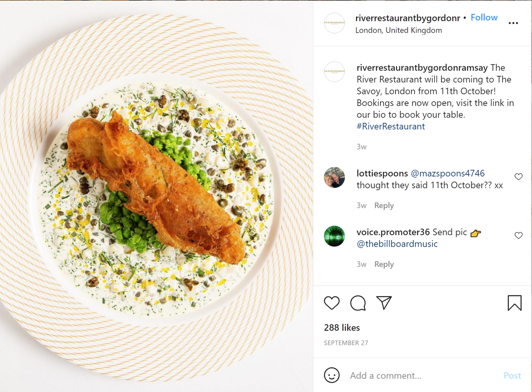The height and width of the screenshot is (392, 532).
Task: Follow the riverrestaurantbygordonr account
Action: pyautogui.click(x=484, y=17)
